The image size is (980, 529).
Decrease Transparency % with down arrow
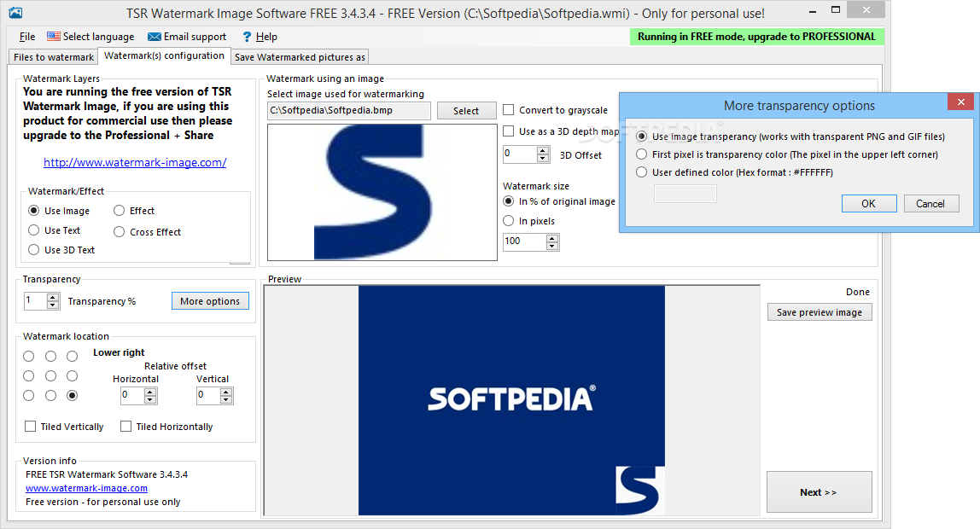(53, 305)
